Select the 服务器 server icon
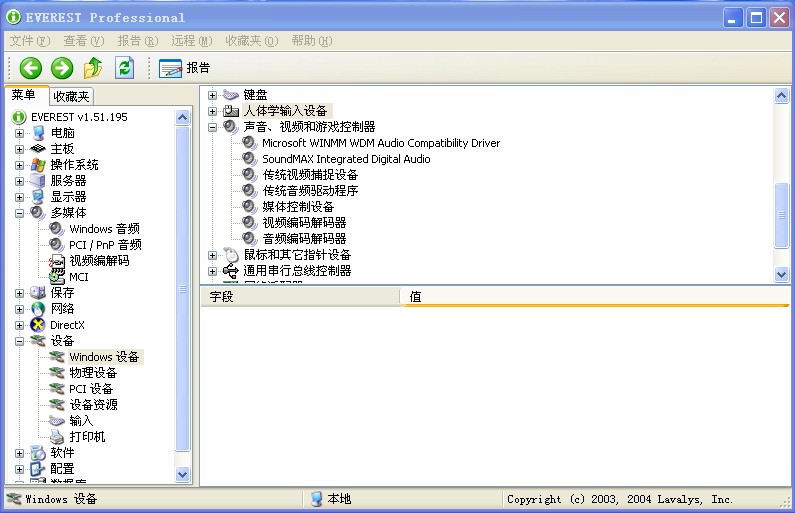Screen dimensions: 795x513 (38, 180)
